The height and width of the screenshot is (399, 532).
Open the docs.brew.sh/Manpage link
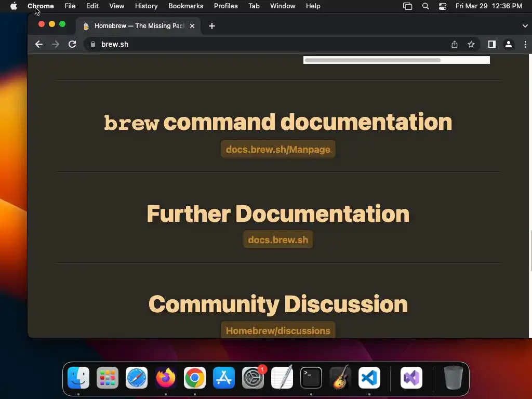coord(278,149)
